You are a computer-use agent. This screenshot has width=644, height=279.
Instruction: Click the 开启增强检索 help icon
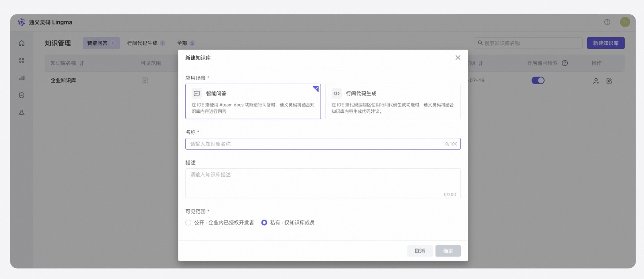pos(565,63)
